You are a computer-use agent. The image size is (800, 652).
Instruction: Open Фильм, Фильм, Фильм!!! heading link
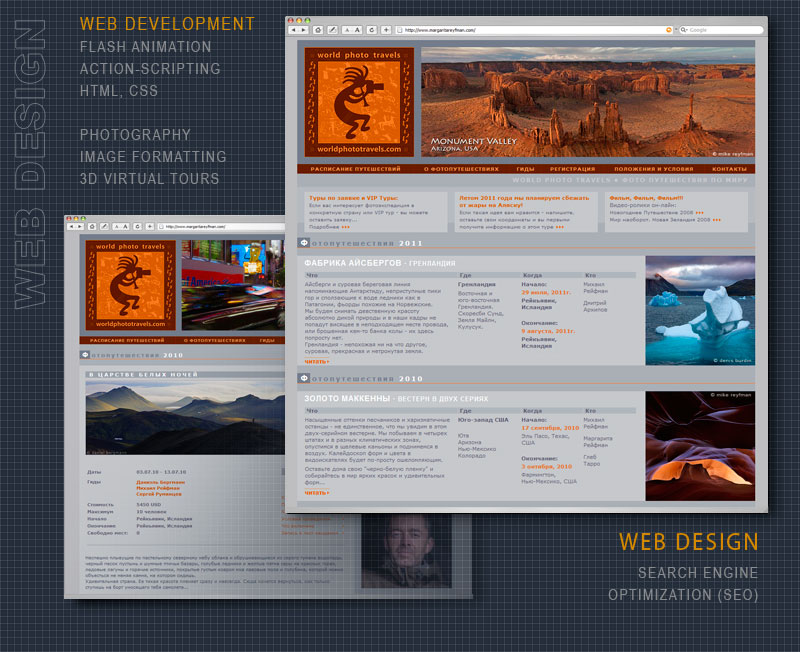(x=646, y=198)
